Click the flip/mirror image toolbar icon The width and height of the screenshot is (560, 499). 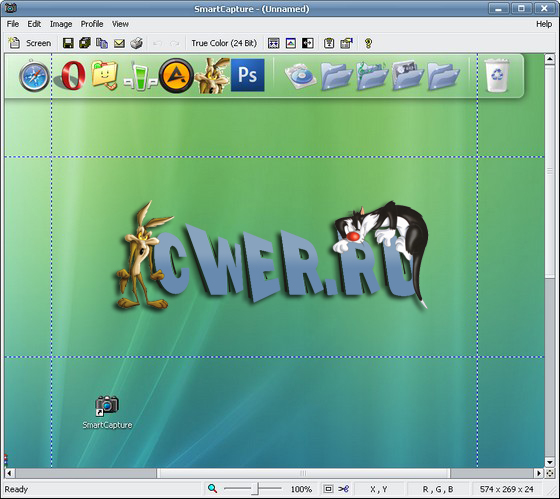(x=308, y=43)
